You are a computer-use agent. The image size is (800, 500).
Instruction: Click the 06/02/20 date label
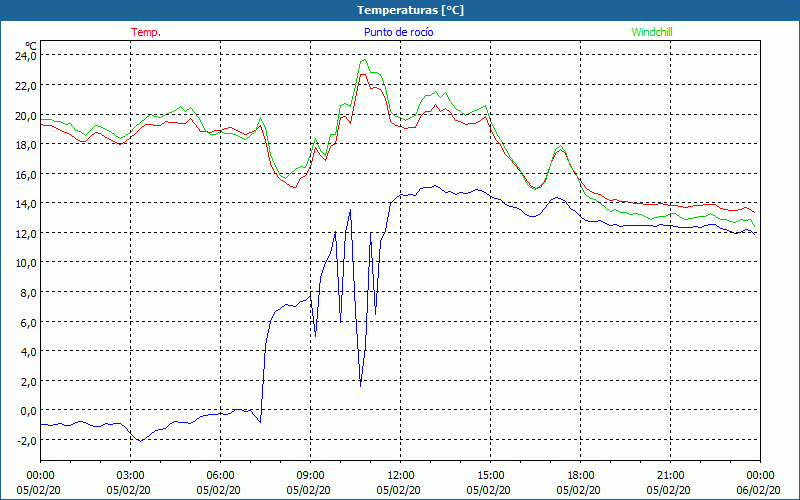[x=758, y=490]
